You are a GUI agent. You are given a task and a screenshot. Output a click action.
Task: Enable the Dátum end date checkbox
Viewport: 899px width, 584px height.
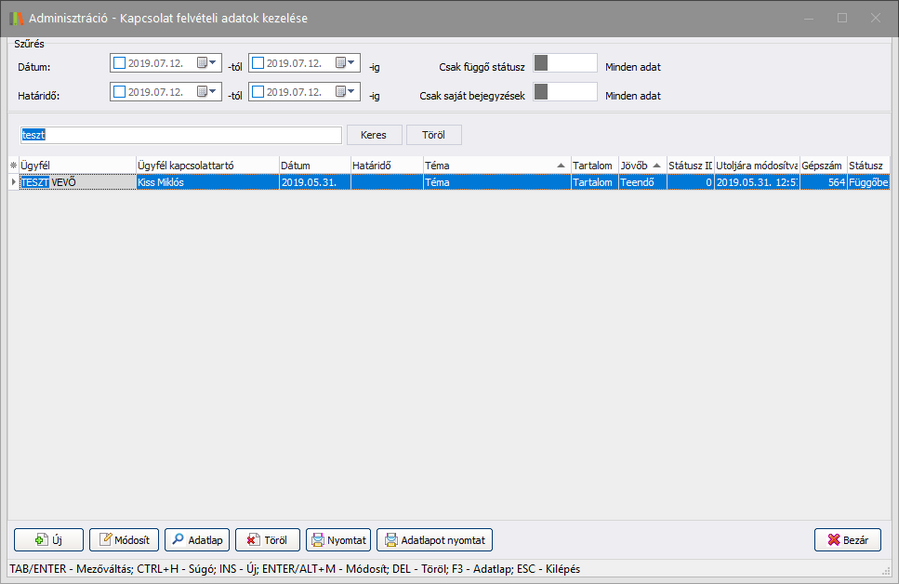tap(258, 63)
